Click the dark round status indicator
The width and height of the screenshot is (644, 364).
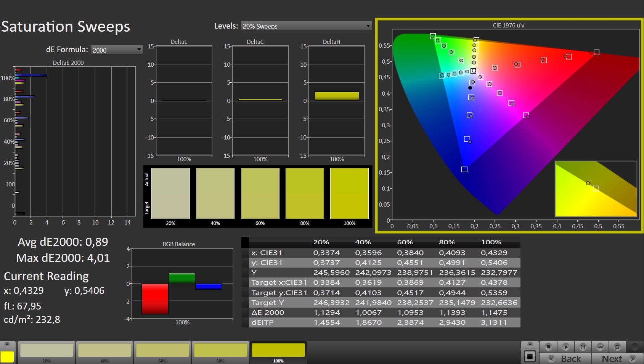(634, 346)
